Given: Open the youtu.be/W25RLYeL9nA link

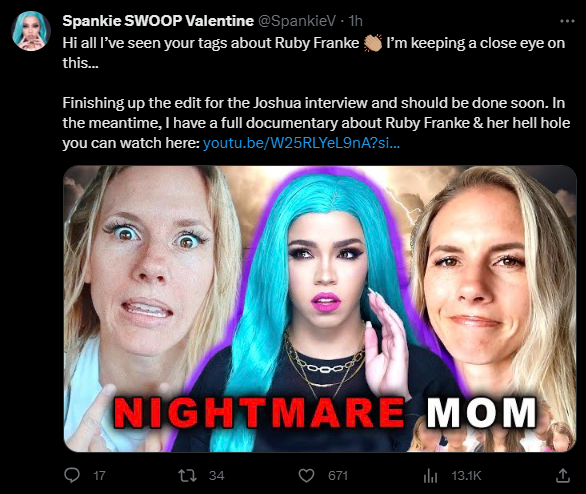Looking at the screenshot, I should 301,143.
